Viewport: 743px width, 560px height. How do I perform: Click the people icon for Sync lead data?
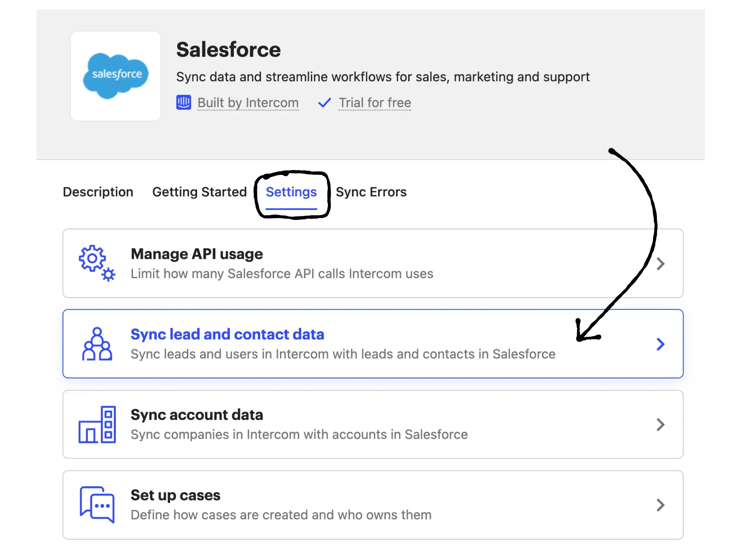click(x=97, y=344)
